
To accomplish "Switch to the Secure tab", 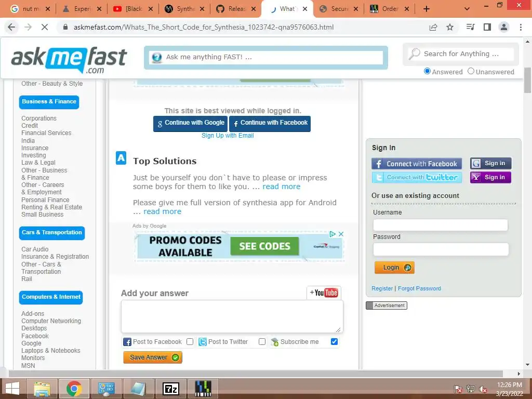I will 339,9.
